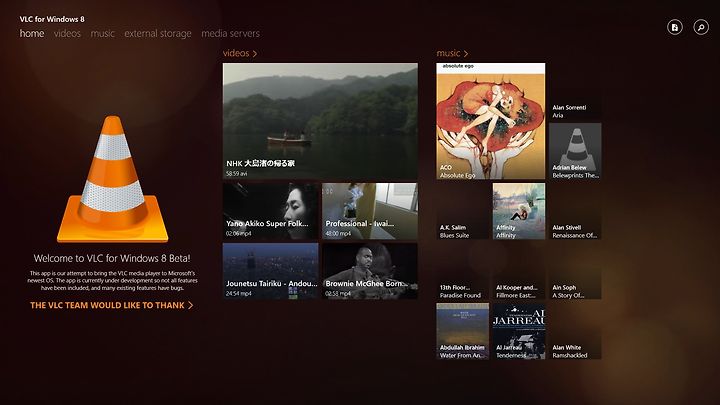The image size is (720, 405).
Task: Expand the videos section header
Action: [x=240, y=53]
